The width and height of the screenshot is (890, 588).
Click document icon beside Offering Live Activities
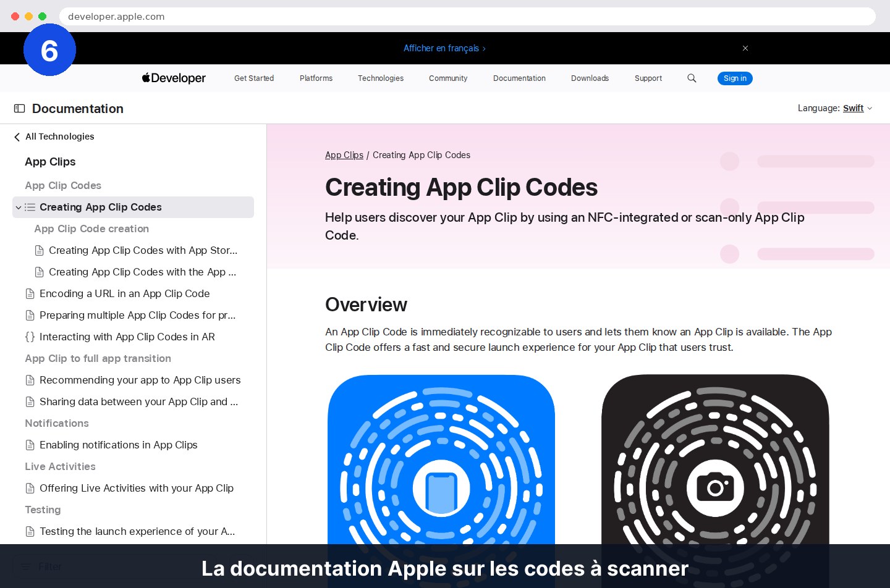click(x=30, y=488)
